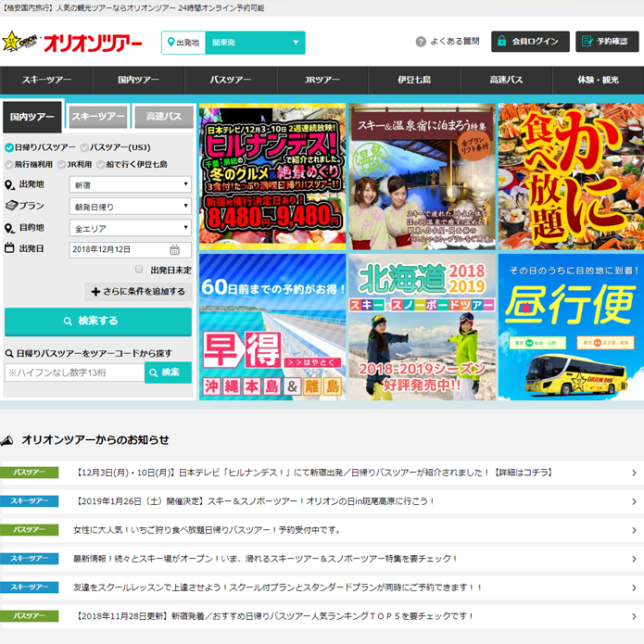
Task: Click the 出発日 date field 2018年12月12日
Action: (x=131, y=249)
